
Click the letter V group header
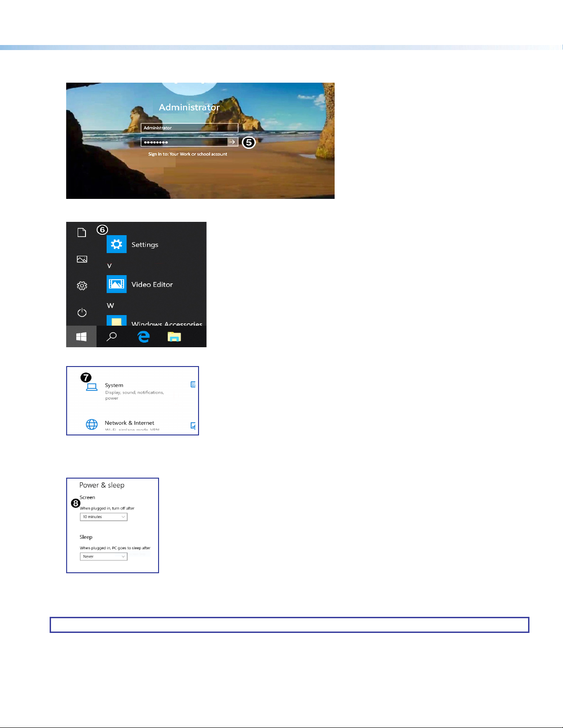coord(109,266)
